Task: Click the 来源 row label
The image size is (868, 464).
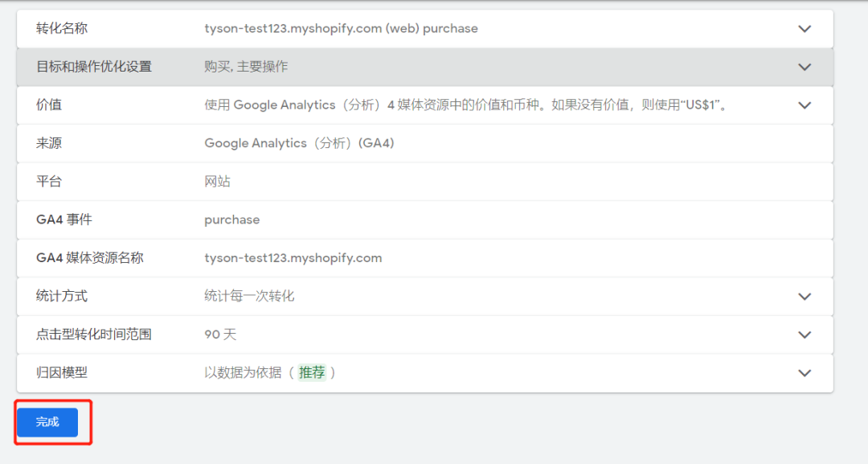Action: (49, 143)
